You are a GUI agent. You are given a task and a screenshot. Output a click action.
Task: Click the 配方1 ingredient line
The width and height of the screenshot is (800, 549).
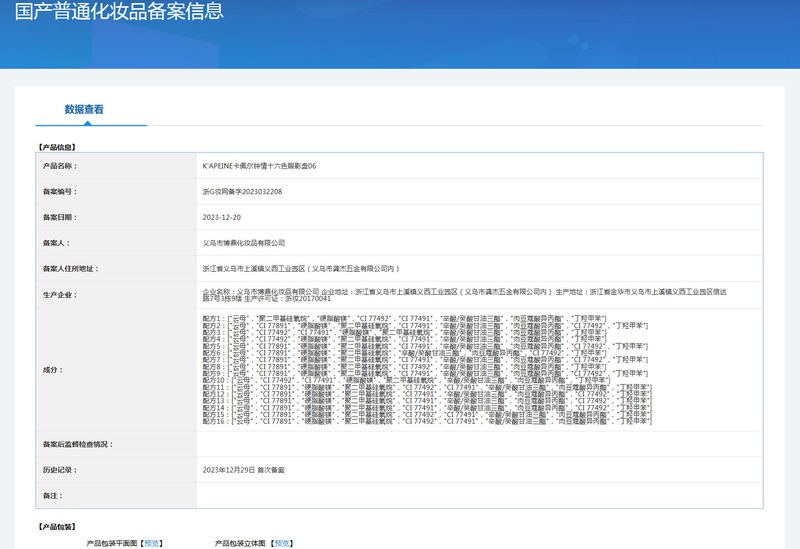[404, 318]
